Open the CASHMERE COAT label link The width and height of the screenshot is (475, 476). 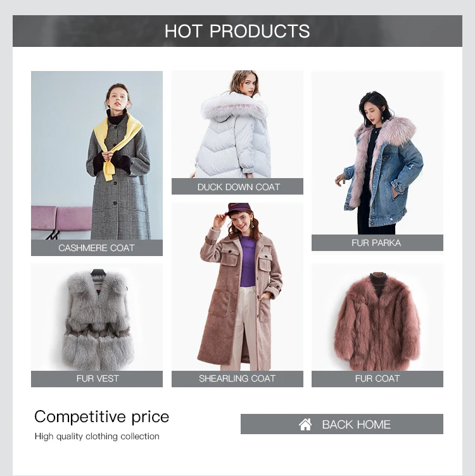coord(97,248)
